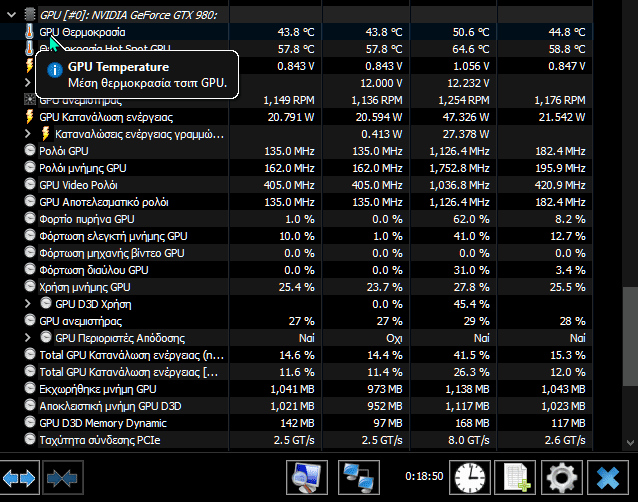
Task: Click the icon beside Ταχύτητα σύνδεσης PCIe
Action: click(30, 440)
